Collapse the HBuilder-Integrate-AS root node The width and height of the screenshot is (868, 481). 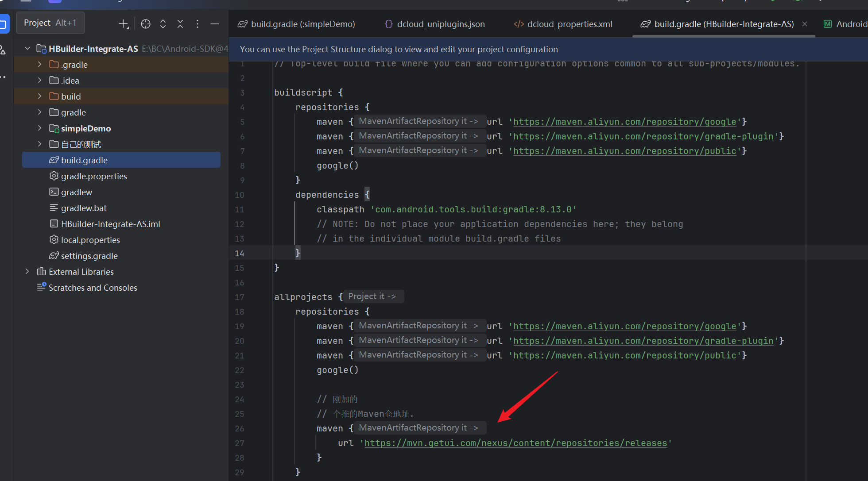pyautogui.click(x=27, y=49)
